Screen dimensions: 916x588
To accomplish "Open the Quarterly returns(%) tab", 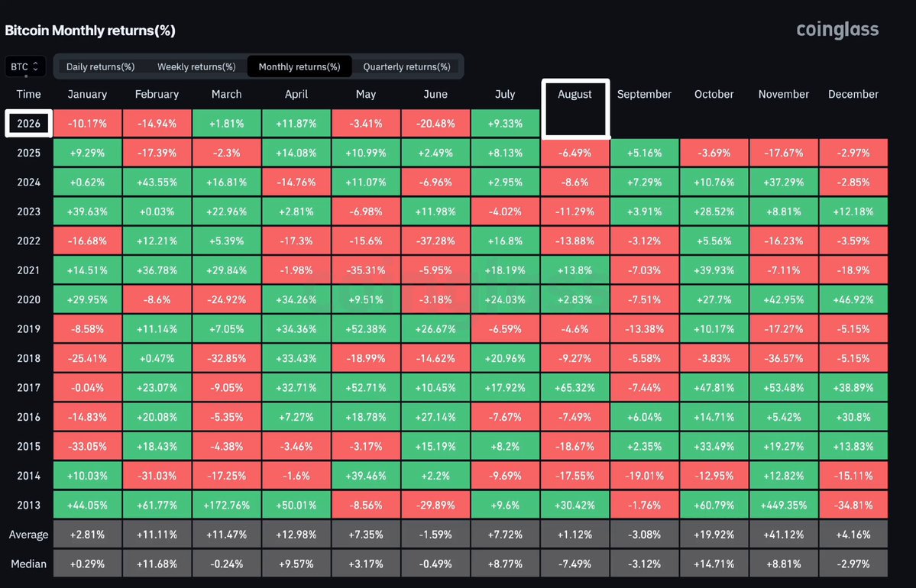I will point(406,66).
